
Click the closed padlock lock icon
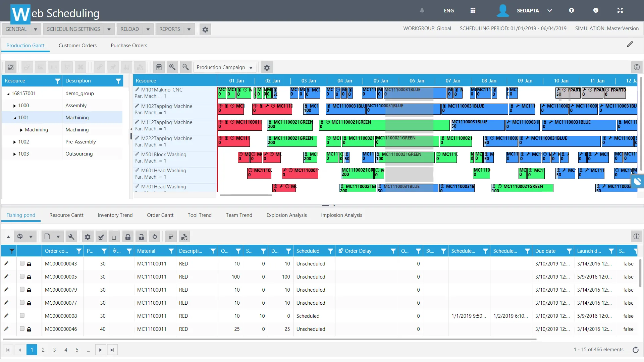click(x=128, y=237)
